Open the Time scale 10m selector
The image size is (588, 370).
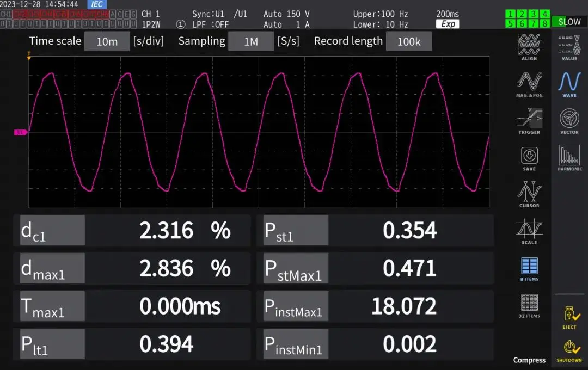pyautogui.click(x=107, y=41)
